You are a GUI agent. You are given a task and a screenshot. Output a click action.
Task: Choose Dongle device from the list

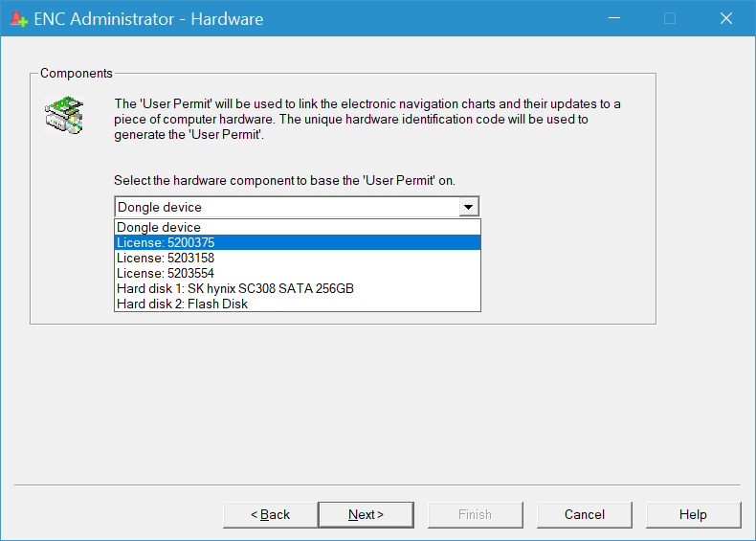click(159, 228)
